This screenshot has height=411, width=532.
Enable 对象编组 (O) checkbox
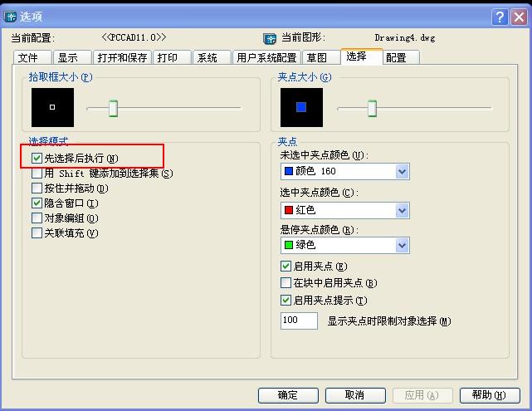pos(37,218)
